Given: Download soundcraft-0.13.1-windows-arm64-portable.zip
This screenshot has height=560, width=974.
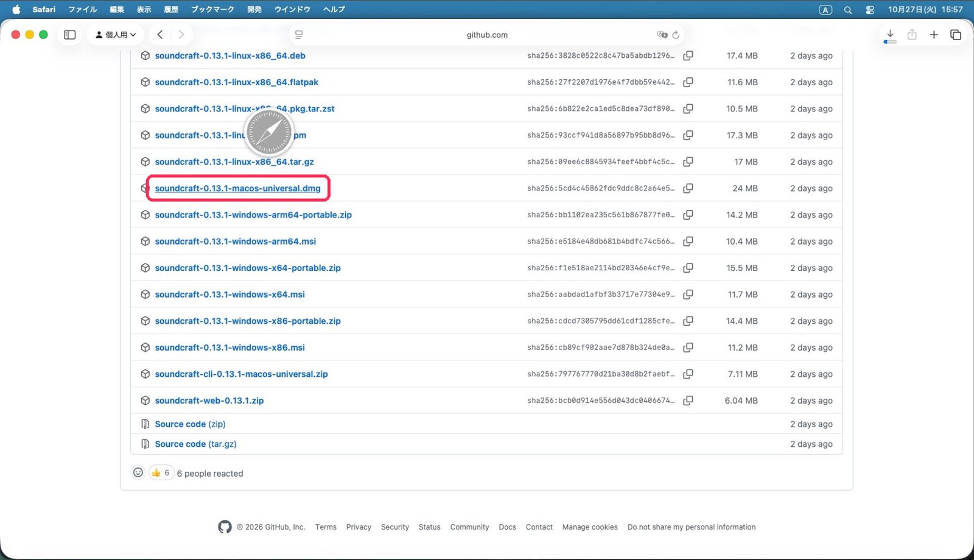Looking at the screenshot, I should tap(253, 215).
